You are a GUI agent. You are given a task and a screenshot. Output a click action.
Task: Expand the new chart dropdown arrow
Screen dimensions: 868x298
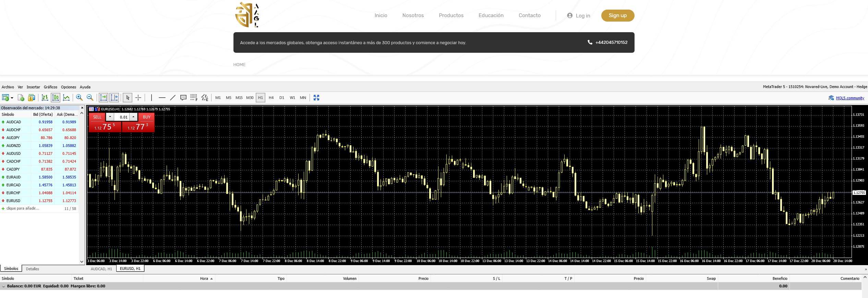pos(12,98)
